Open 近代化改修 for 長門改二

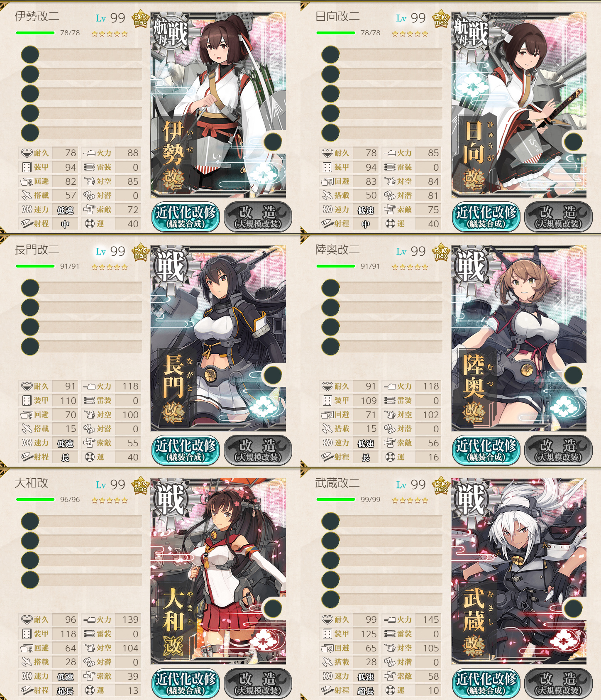tap(186, 450)
